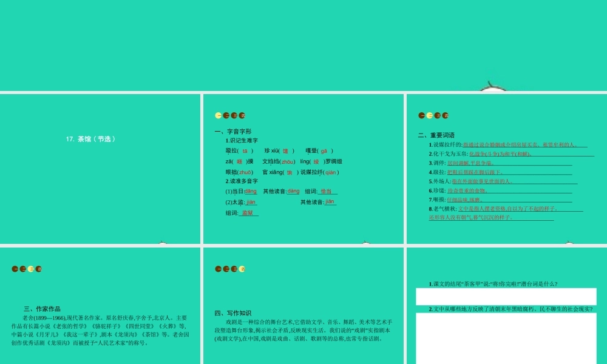Click the 四 circle on the 重要词语 slide
Viewport: 607px width, 364px height.
tap(445, 115)
